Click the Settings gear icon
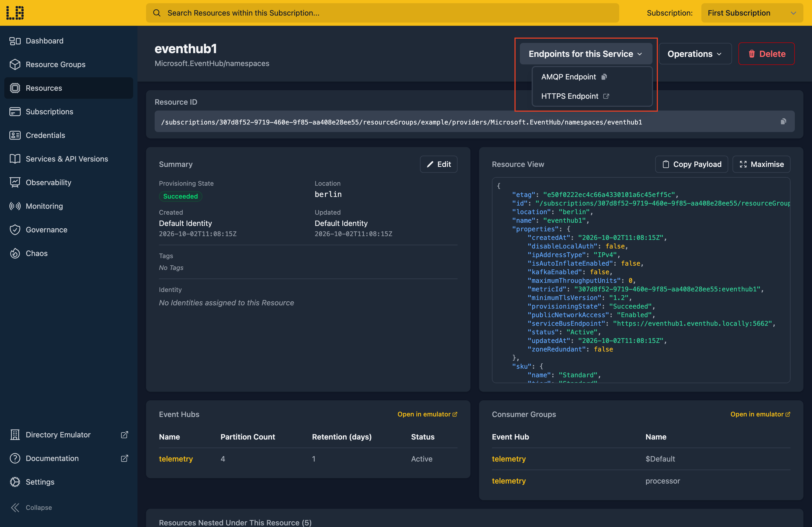This screenshot has height=527, width=812. [15, 482]
